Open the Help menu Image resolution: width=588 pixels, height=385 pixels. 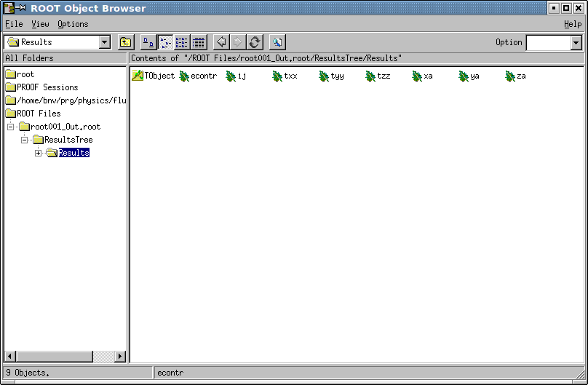573,24
